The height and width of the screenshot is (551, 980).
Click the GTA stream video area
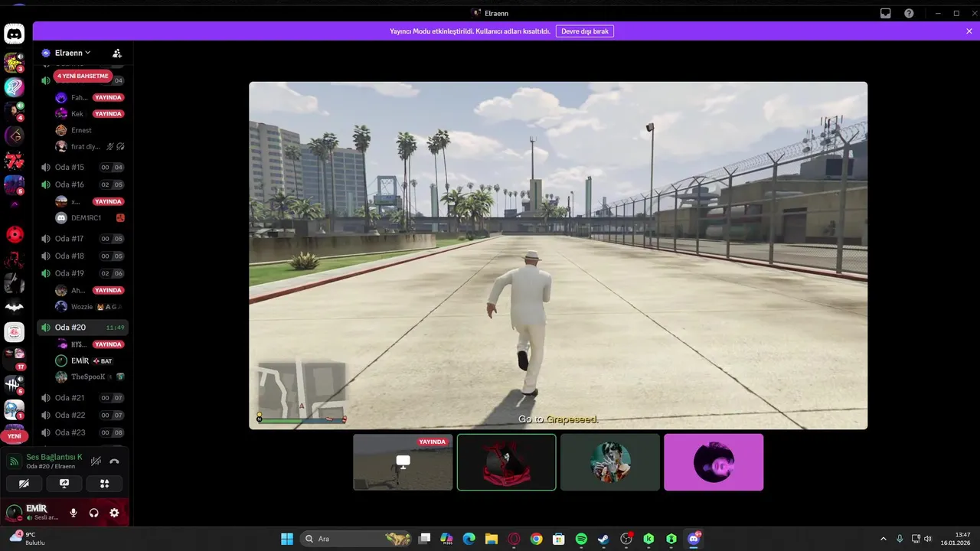(x=558, y=256)
